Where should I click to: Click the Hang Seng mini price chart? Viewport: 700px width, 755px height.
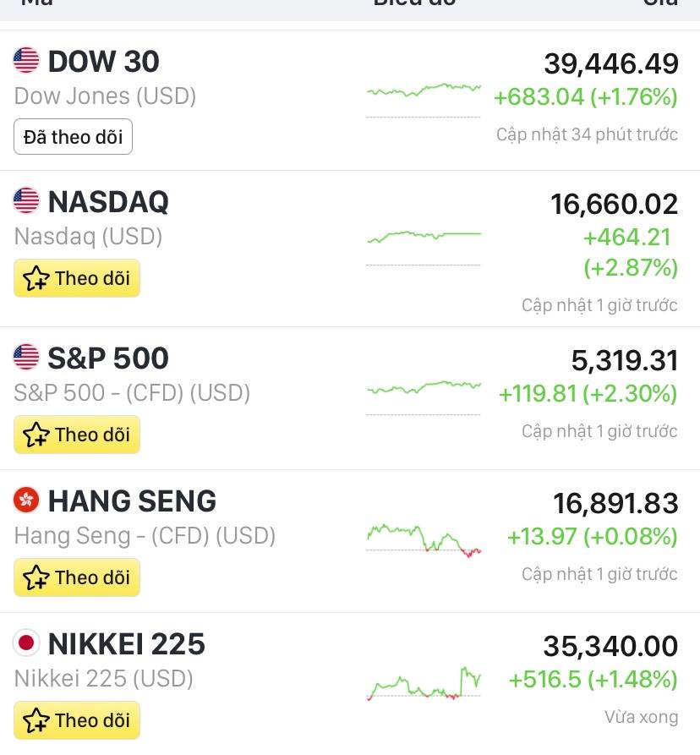click(x=424, y=539)
